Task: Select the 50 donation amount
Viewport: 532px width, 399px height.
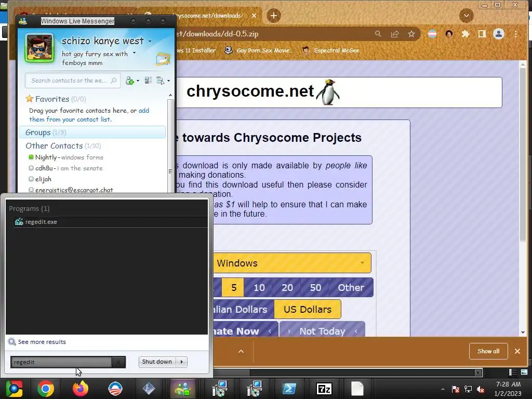Action: click(315, 288)
